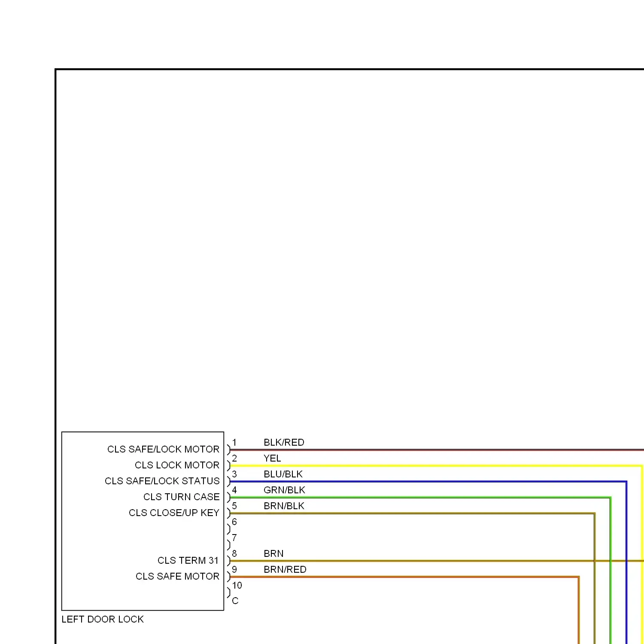Select unused pin number 7
This screenshot has height=644, width=644.
pos(234,538)
